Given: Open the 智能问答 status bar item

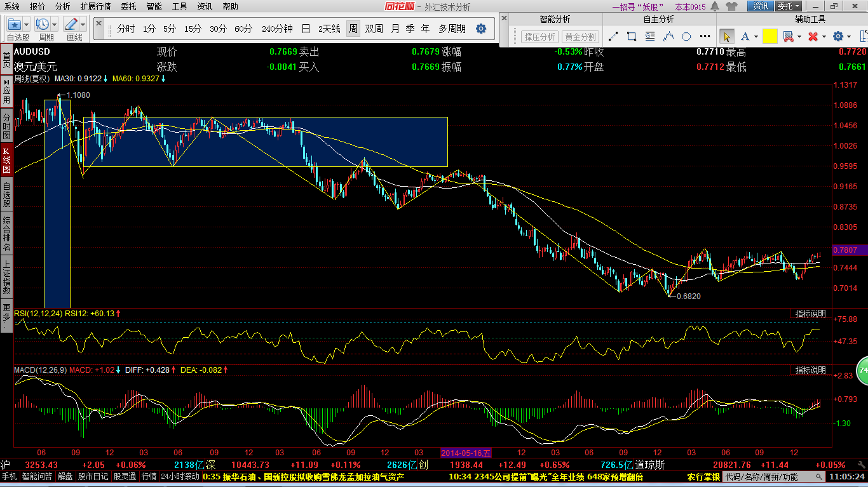Looking at the screenshot, I should tap(37, 477).
